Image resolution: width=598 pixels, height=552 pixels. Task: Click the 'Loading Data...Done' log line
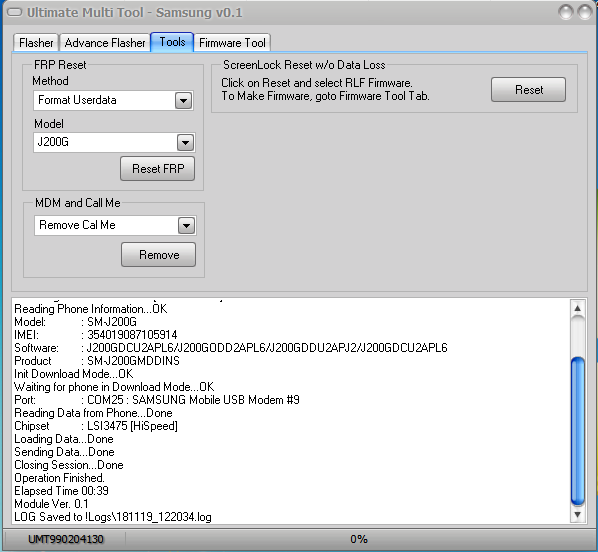point(64,439)
